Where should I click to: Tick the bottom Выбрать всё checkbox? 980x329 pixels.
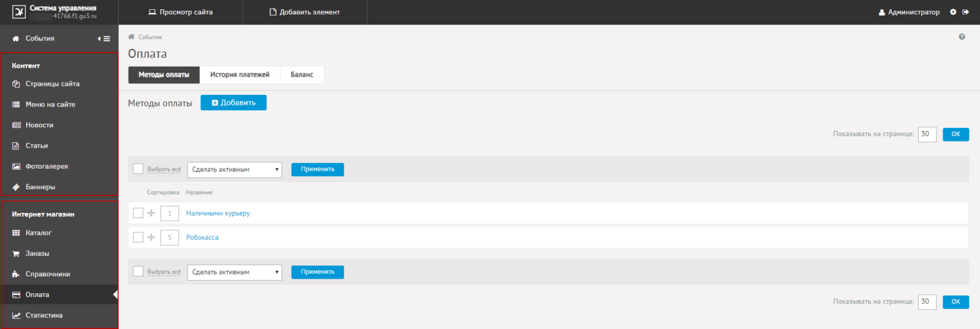coord(138,271)
